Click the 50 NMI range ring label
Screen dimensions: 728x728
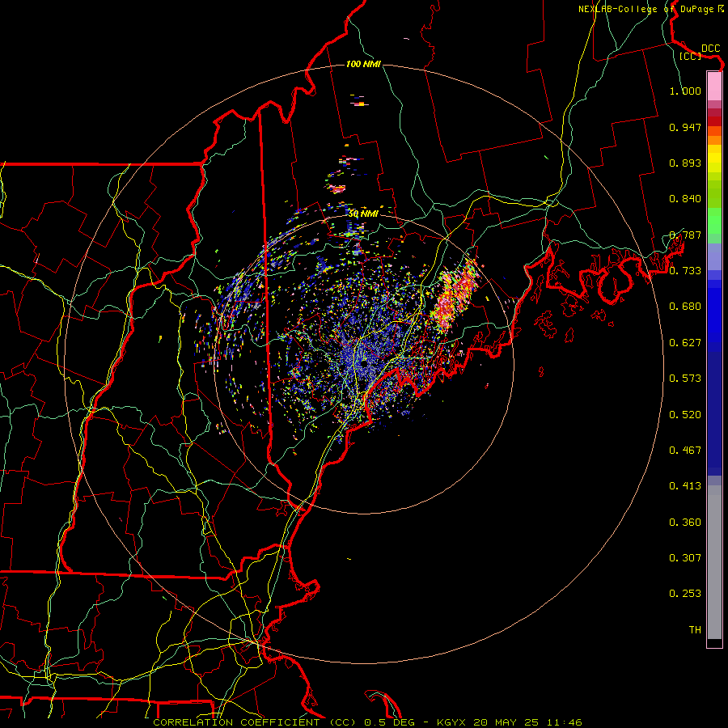(363, 214)
